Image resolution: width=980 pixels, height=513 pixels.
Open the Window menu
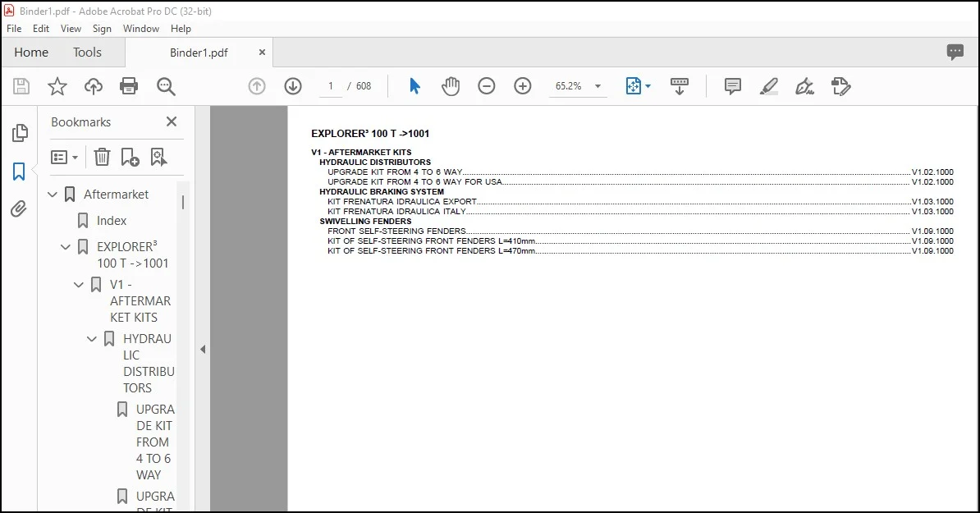(140, 29)
